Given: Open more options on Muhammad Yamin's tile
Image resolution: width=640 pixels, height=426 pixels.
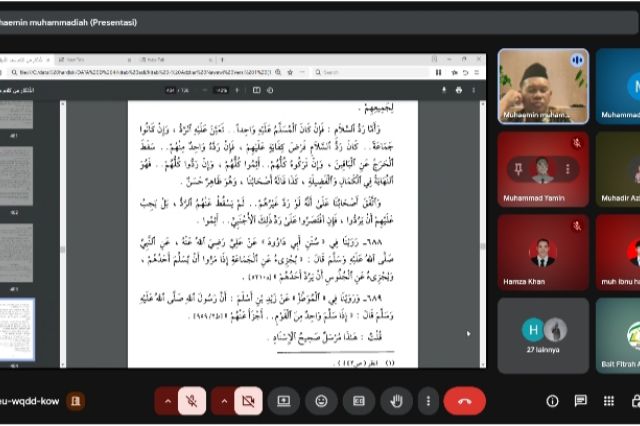Looking at the screenshot, I should point(567,169).
